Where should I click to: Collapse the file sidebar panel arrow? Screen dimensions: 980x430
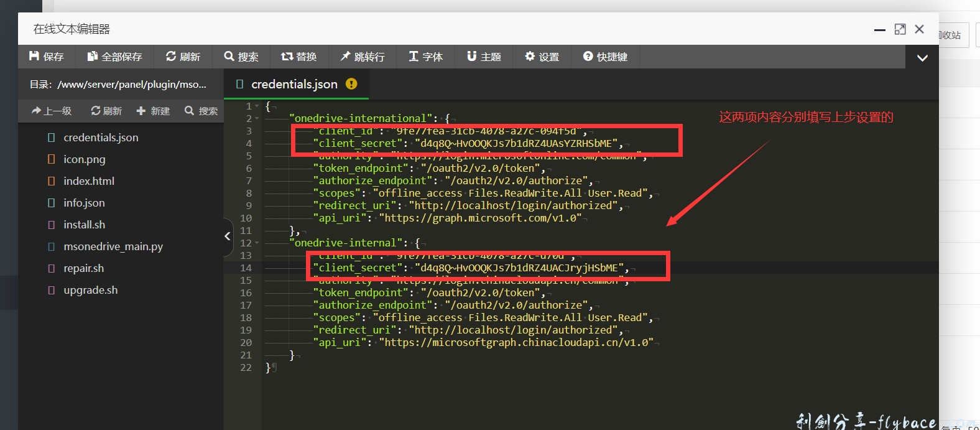[228, 236]
